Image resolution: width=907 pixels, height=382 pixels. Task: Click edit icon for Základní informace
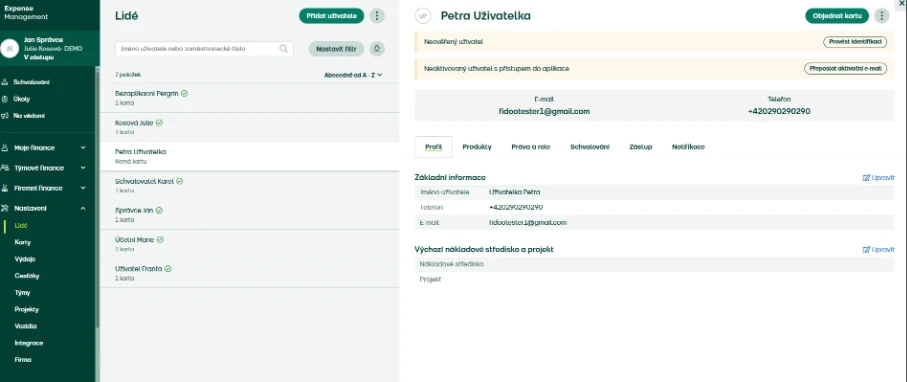coord(866,178)
